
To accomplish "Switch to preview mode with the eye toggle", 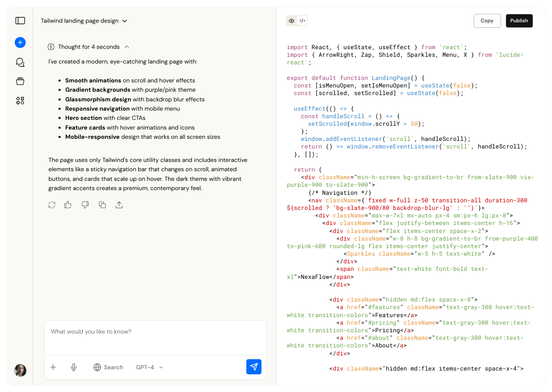I will (291, 21).
